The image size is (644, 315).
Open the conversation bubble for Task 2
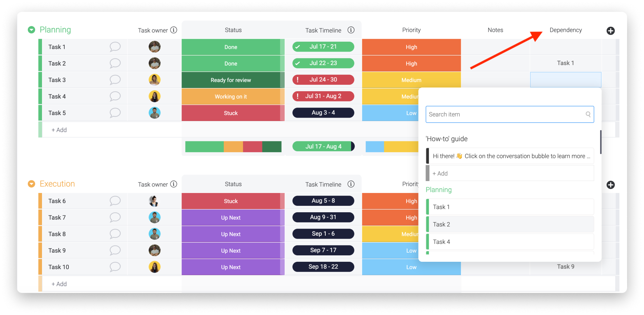point(115,63)
